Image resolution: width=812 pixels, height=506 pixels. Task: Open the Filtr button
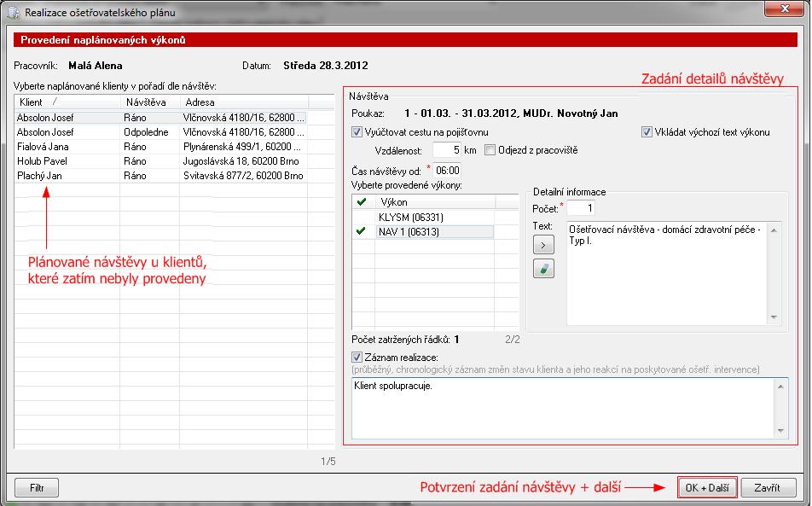click(37, 487)
